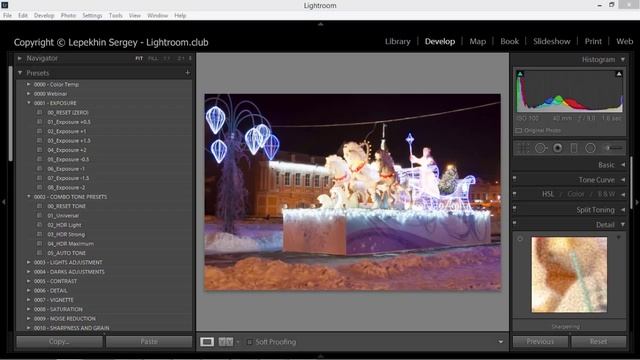Collapse the 0001 - EXPOSURE folder

pos(29,103)
